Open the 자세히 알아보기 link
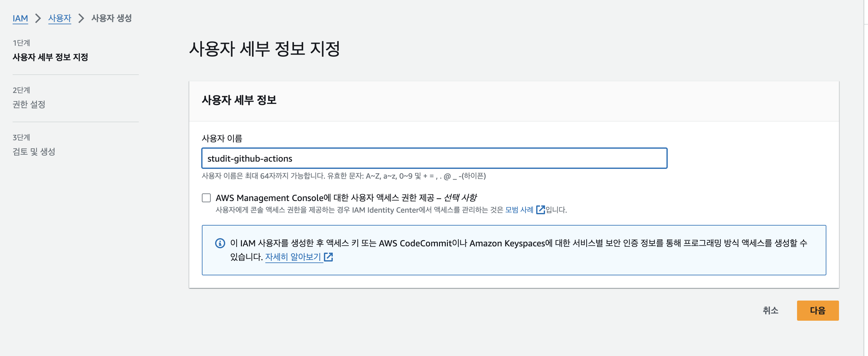This screenshot has height=356, width=868. (293, 257)
